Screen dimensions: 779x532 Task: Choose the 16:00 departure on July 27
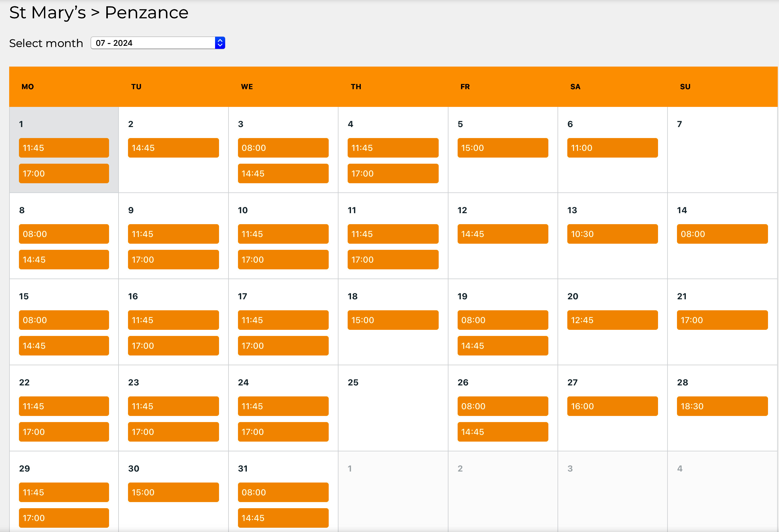click(612, 406)
